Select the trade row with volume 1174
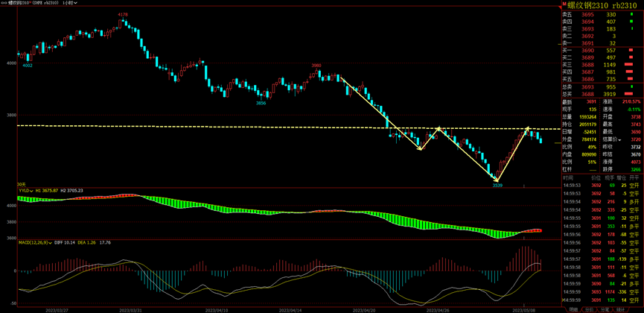 pos(602,291)
